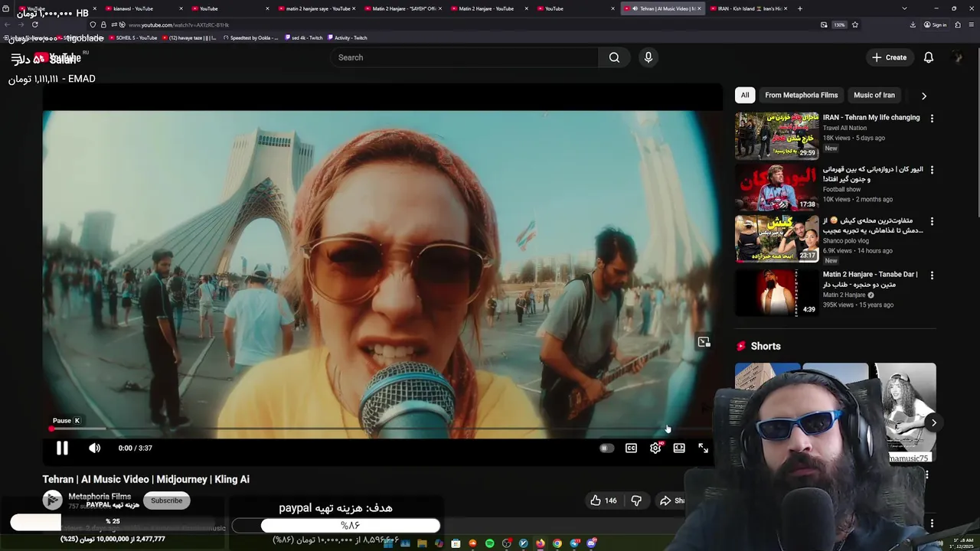Image resolution: width=980 pixels, height=551 pixels.
Task: Open Chrome from the taskbar
Action: pyautogui.click(x=557, y=543)
